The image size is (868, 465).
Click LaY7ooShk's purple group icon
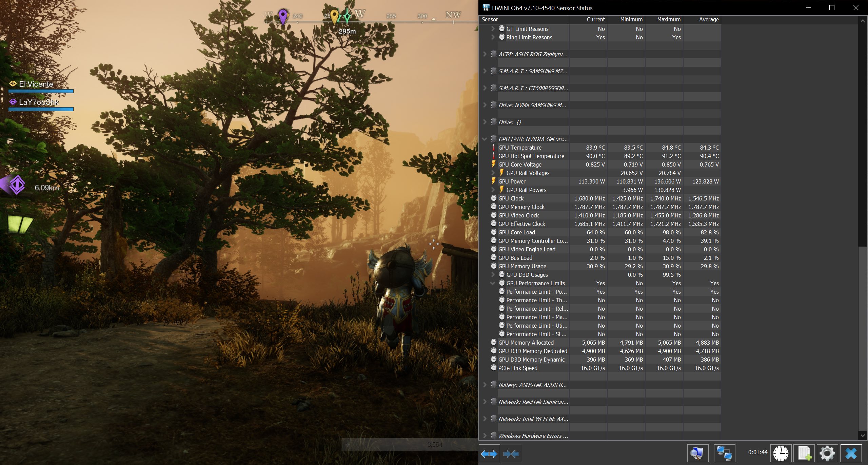pyautogui.click(x=13, y=102)
